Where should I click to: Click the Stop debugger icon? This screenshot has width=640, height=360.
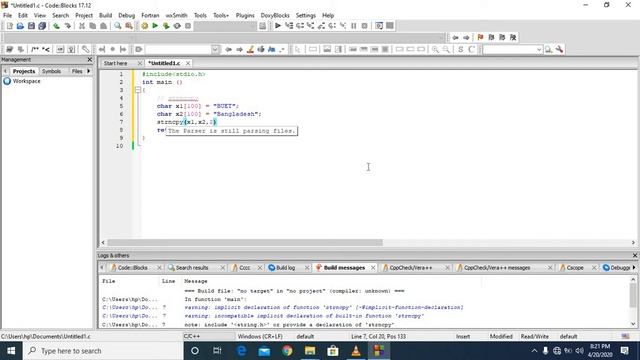[364, 26]
